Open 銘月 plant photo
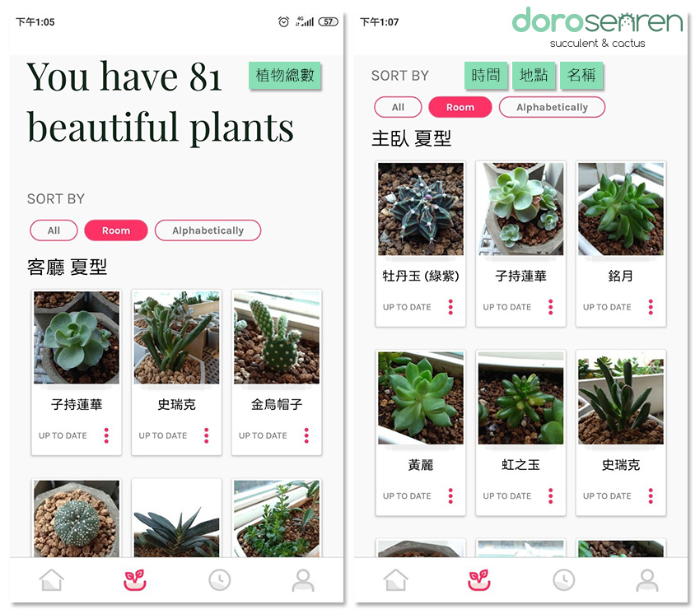 [621, 209]
